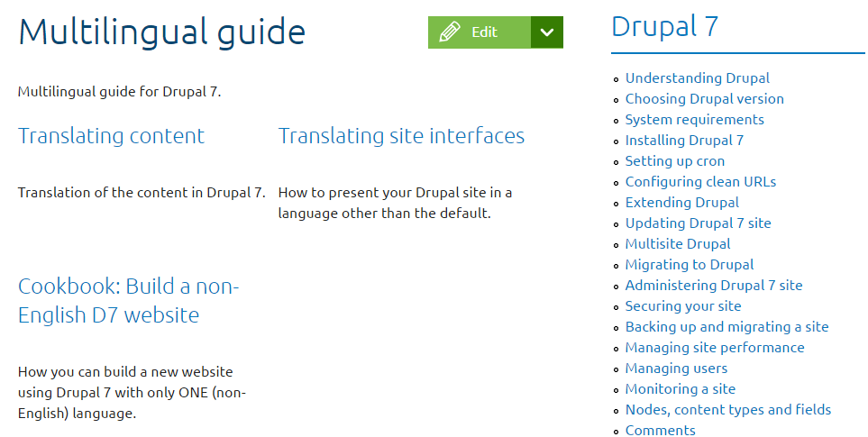The height and width of the screenshot is (437, 868).
Task: Open Translating site interfaces link
Action: [x=401, y=135]
